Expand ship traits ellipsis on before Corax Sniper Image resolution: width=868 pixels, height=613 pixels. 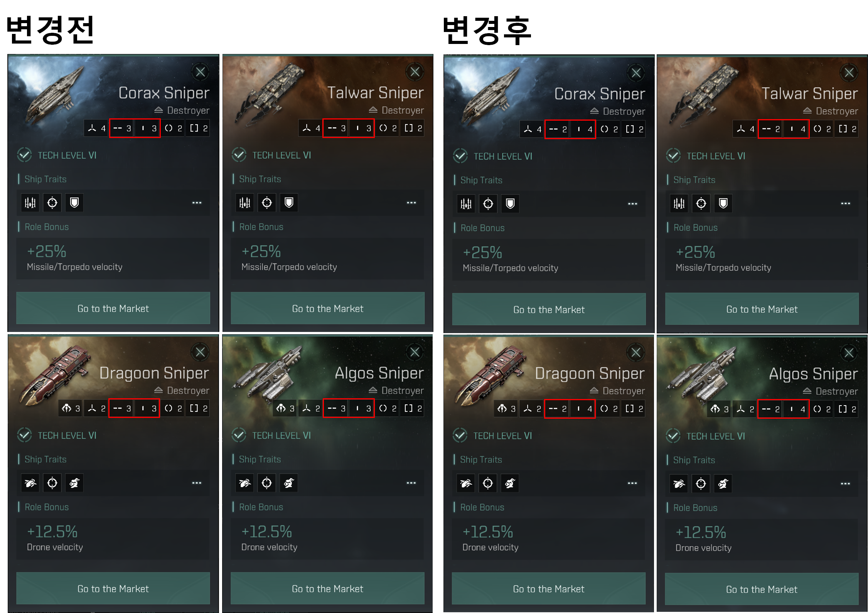[x=197, y=203]
